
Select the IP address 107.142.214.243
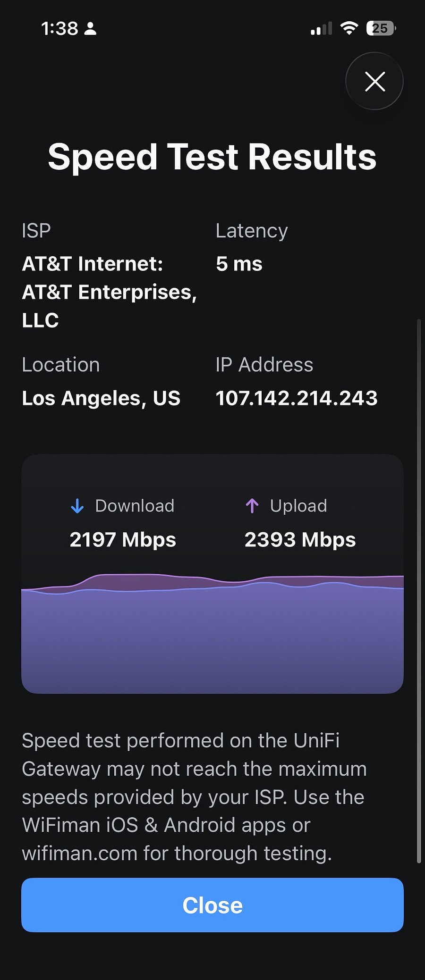(x=297, y=398)
